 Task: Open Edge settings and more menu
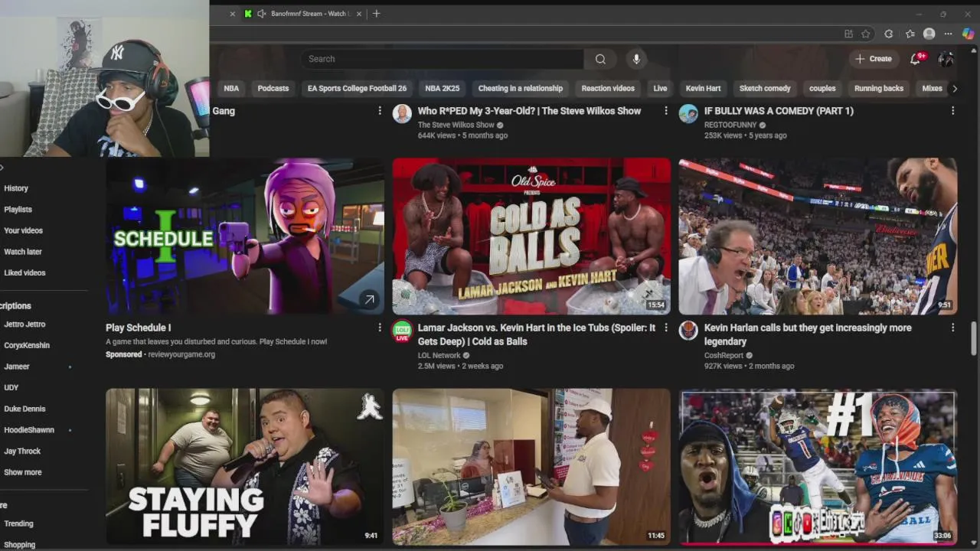pos(948,34)
